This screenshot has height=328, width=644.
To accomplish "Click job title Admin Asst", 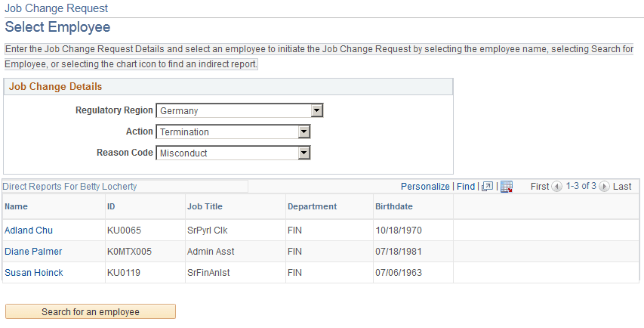I will [x=211, y=252].
